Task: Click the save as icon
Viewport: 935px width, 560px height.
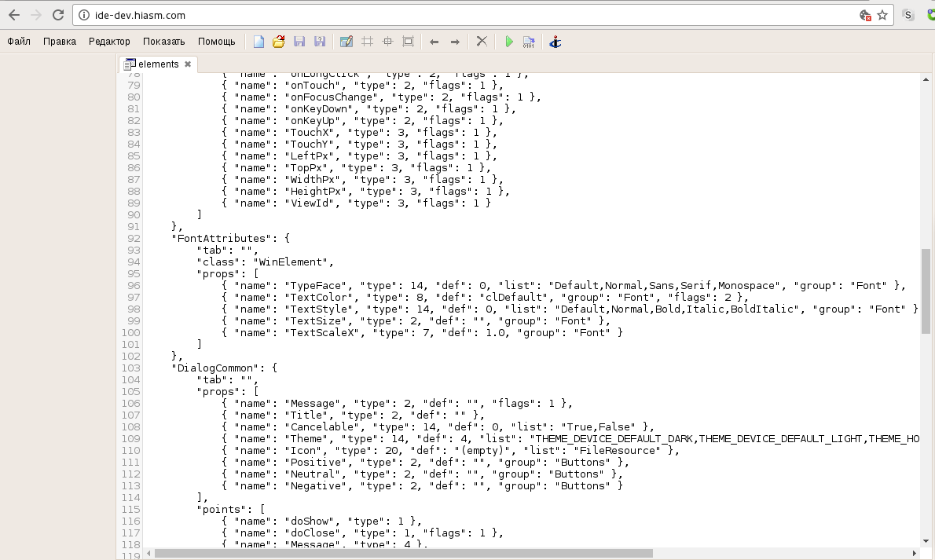Action: click(x=320, y=42)
